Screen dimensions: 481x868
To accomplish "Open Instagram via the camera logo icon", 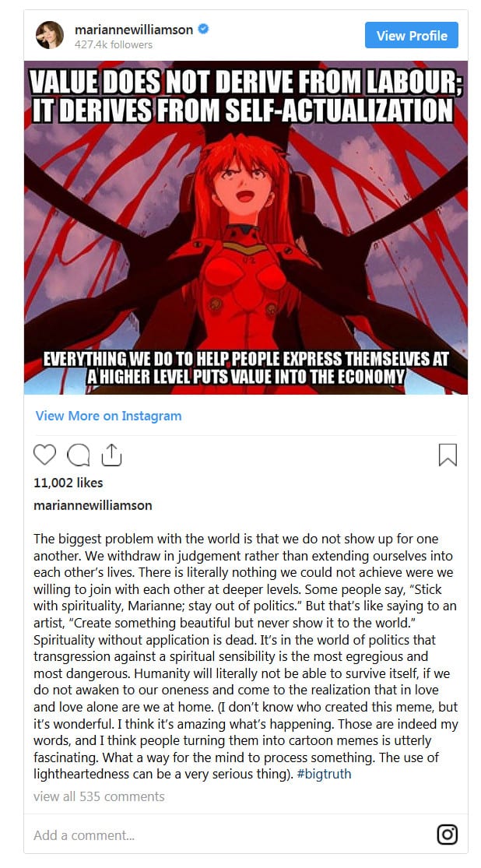I will [448, 834].
